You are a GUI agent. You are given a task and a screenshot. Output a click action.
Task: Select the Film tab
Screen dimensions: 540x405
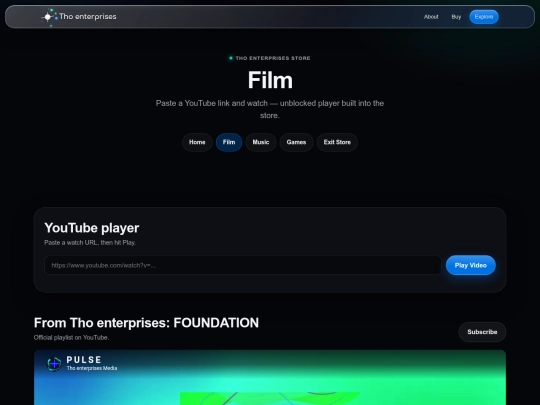coord(229,142)
